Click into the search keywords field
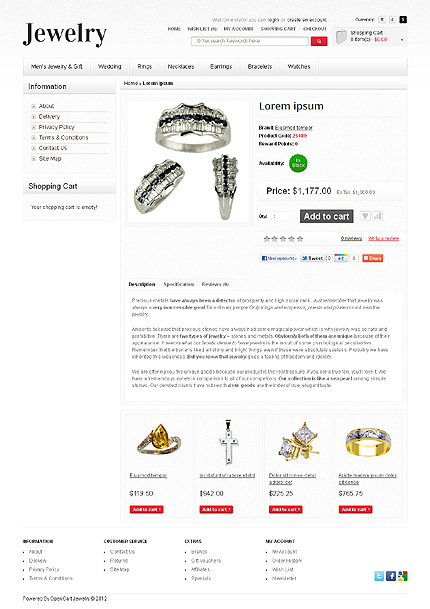Image resolution: width=430 pixels, height=609 pixels. click(250, 41)
